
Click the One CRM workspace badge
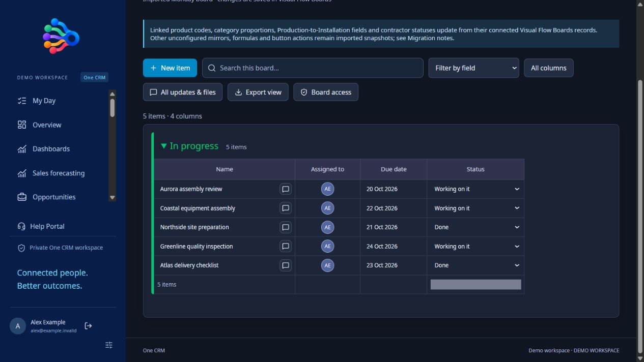[x=95, y=78]
